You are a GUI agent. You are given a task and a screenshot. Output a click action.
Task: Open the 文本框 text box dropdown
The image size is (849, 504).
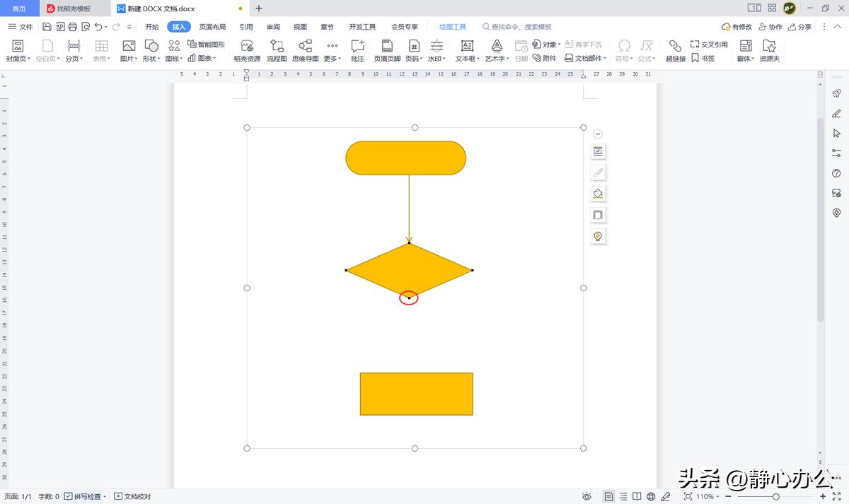(x=467, y=50)
